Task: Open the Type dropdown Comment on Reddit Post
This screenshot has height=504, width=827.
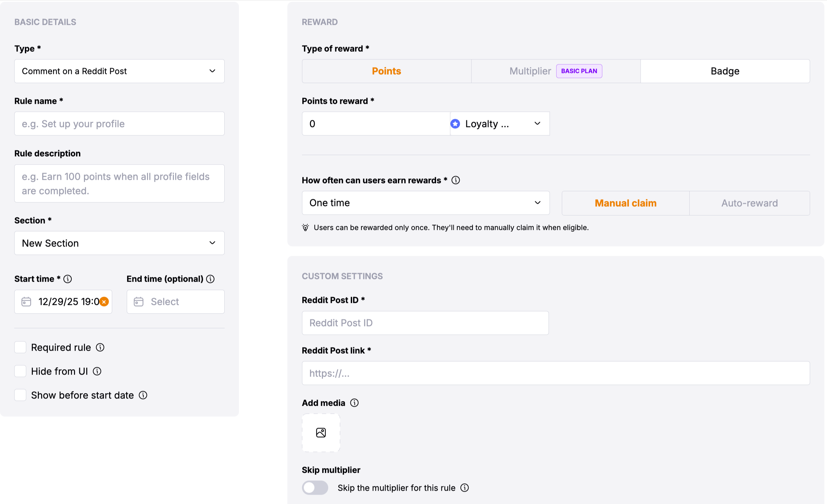Action: [x=119, y=71]
